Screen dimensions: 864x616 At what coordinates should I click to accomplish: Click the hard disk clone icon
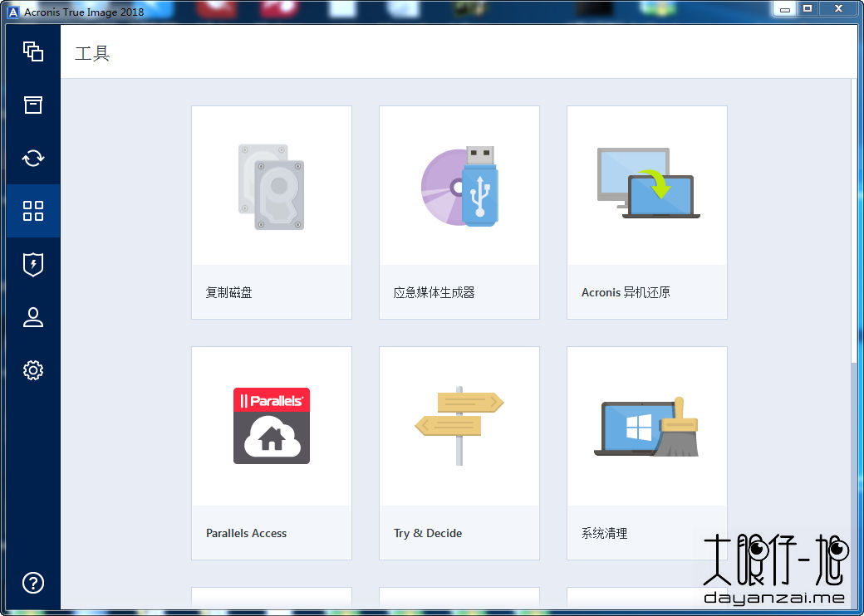(271, 187)
